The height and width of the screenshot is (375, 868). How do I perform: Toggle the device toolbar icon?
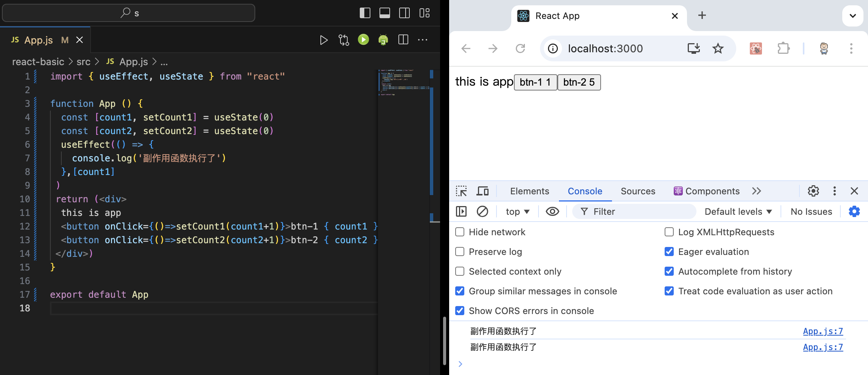(482, 191)
